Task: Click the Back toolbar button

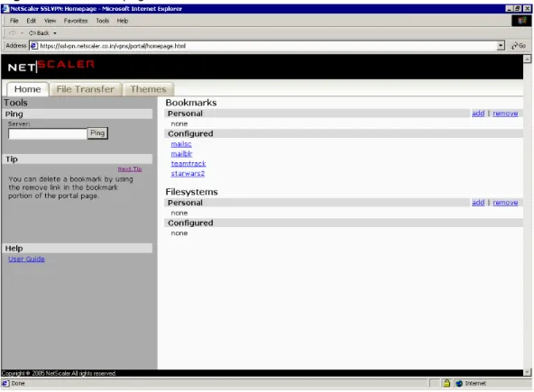Action: pyautogui.click(x=39, y=33)
